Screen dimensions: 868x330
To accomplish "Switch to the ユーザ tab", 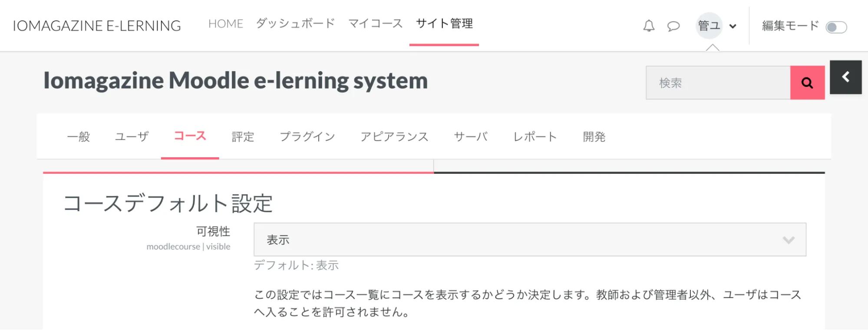I will click(132, 137).
